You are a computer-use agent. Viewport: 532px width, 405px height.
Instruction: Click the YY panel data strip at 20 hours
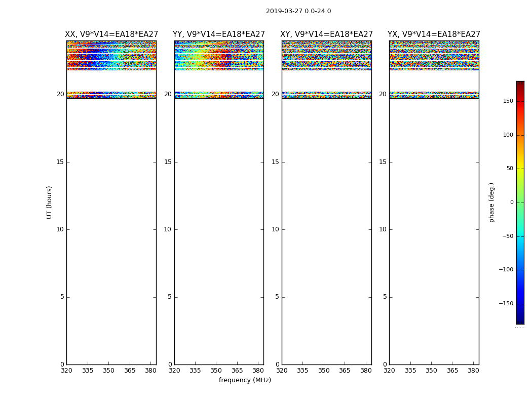(x=219, y=95)
